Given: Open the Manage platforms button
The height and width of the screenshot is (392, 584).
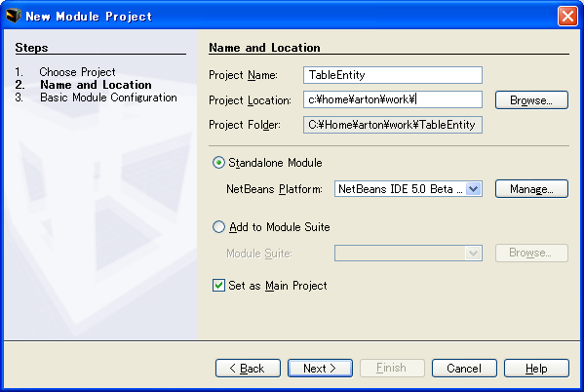Looking at the screenshot, I should click(x=531, y=189).
